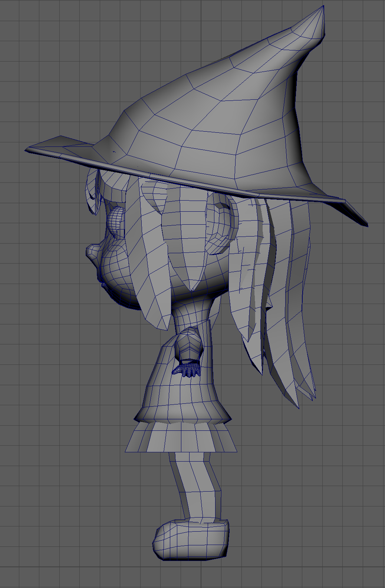Select the character's ear

[x=222, y=223]
